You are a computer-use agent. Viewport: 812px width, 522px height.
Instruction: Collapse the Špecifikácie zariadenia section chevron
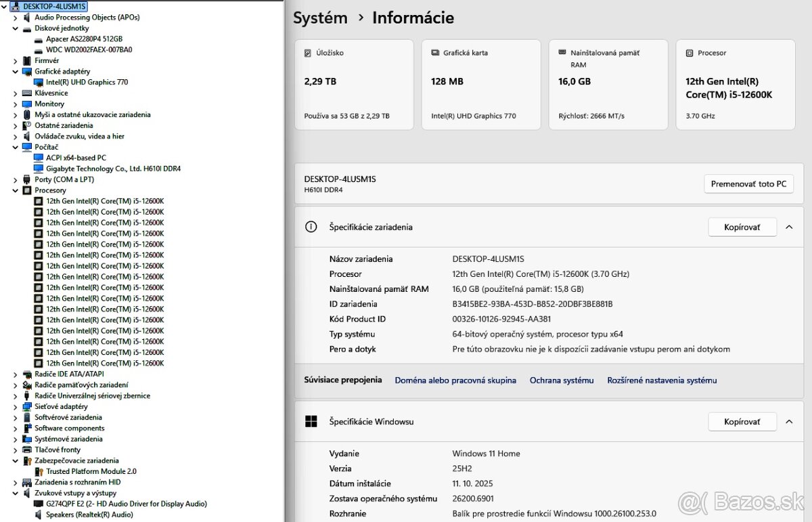click(789, 227)
